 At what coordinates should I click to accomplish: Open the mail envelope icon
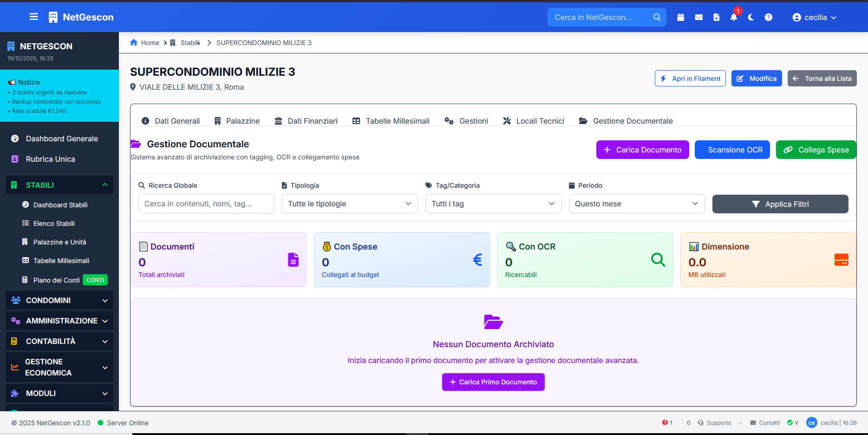698,17
